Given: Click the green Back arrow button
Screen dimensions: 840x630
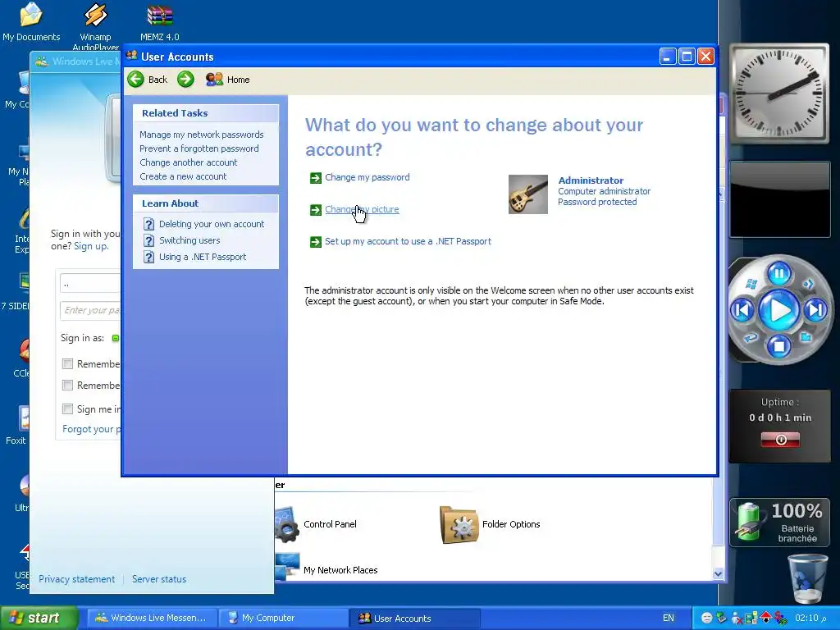Looking at the screenshot, I should [x=135, y=80].
